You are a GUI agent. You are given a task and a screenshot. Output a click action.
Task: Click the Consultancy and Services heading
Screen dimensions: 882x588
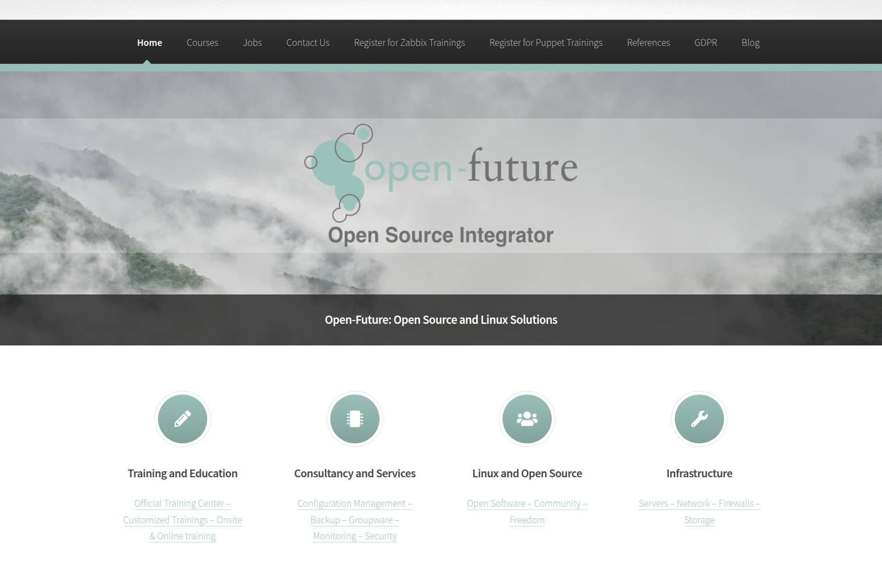(355, 474)
